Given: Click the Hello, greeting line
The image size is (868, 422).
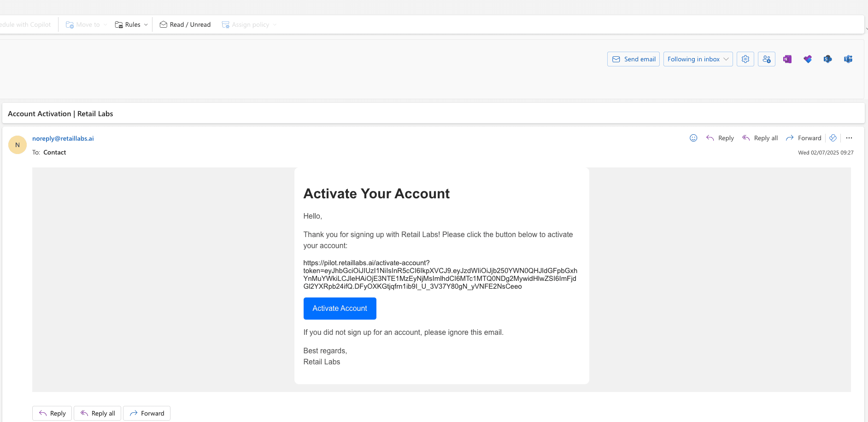Looking at the screenshot, I should (313, 216).
